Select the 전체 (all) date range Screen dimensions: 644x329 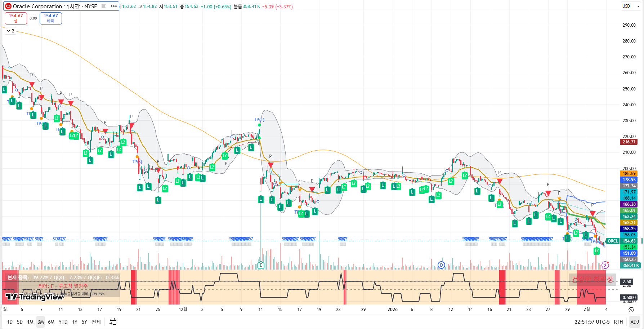(96, 322)
